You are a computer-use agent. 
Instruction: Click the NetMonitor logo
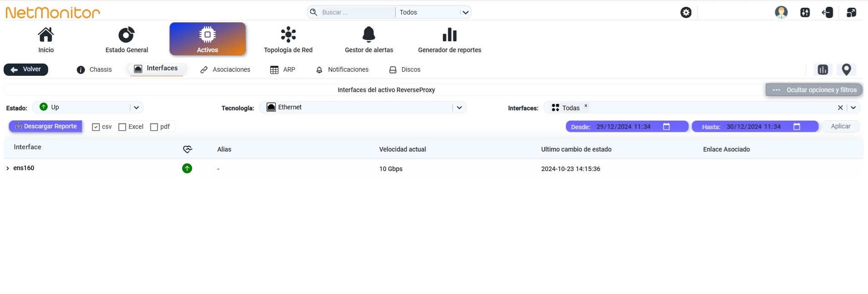coord(53,12)
